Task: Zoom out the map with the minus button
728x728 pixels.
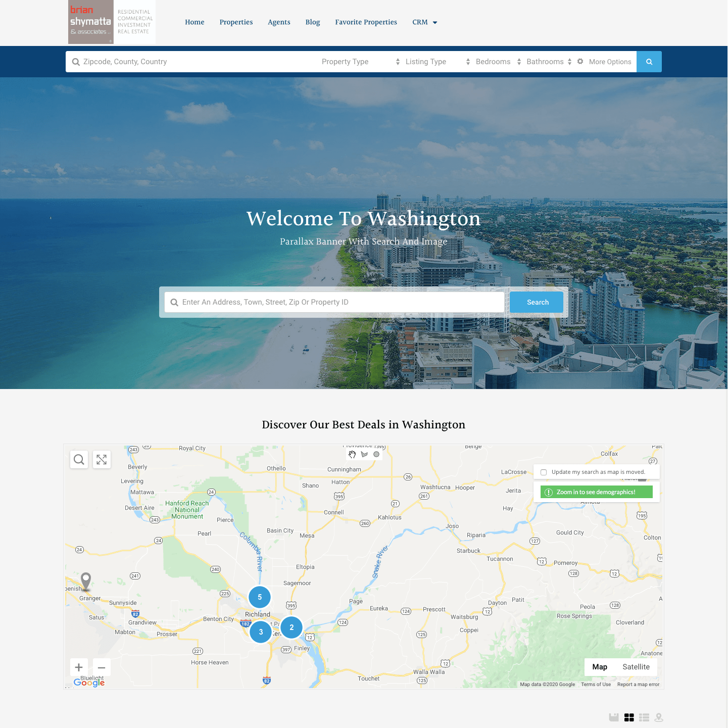Action: click(102, 667)
